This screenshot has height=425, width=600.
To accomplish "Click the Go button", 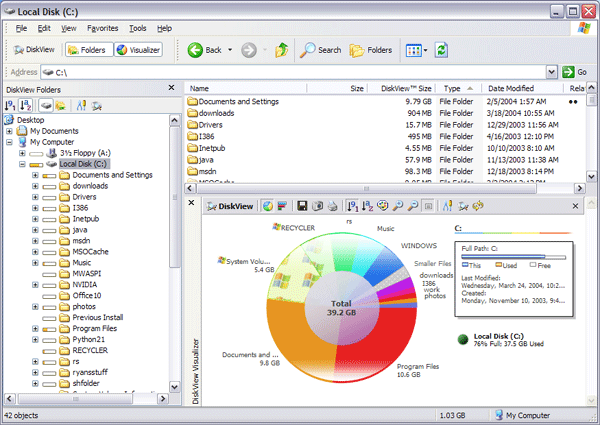I will 575,72.
